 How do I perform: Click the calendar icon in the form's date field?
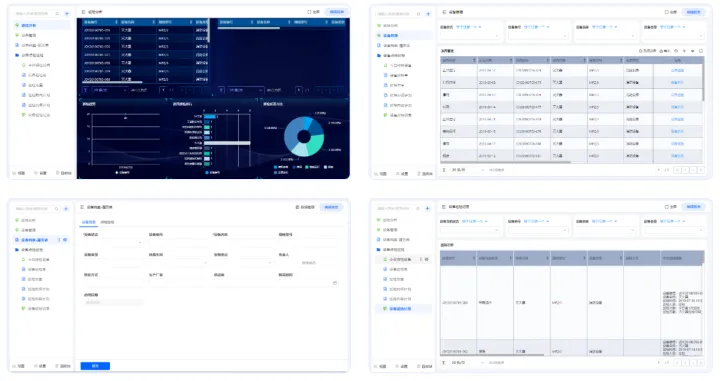(335, 283)
